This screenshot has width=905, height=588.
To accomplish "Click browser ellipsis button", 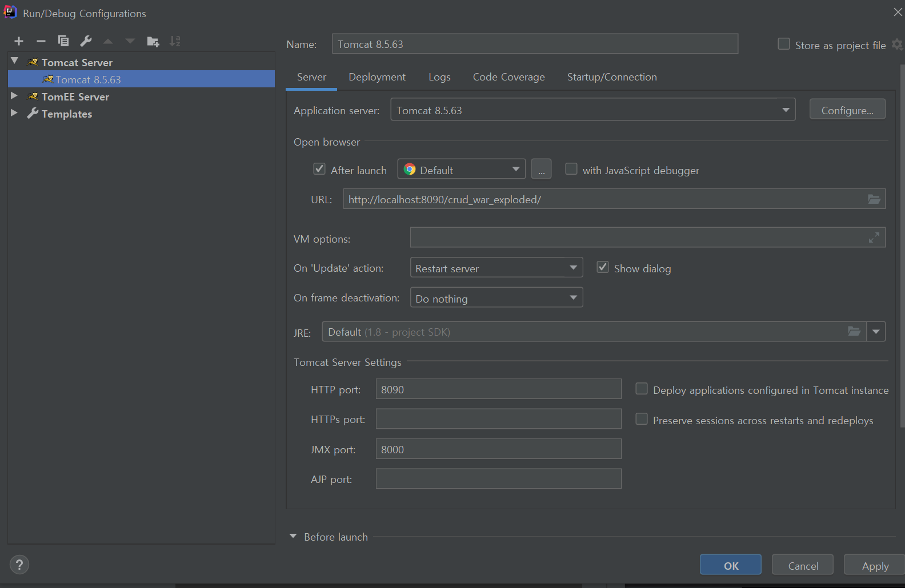I will (x=541, y=169).
